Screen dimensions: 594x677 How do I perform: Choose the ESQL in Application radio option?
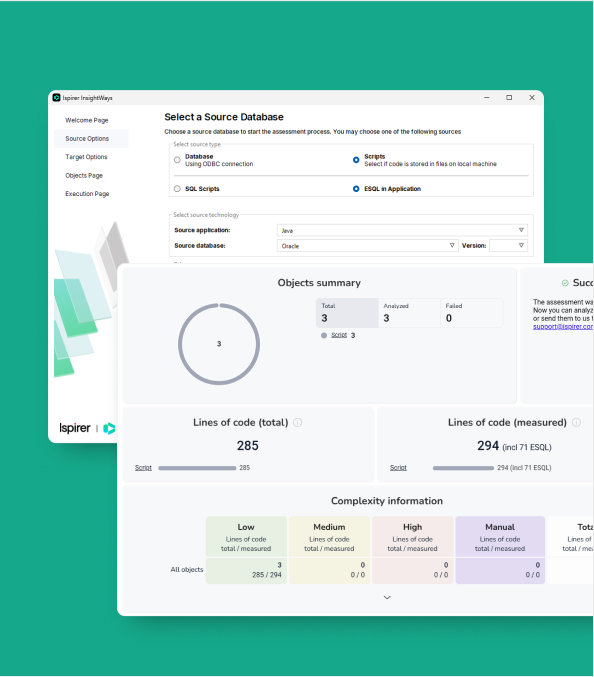coord(356,189)
